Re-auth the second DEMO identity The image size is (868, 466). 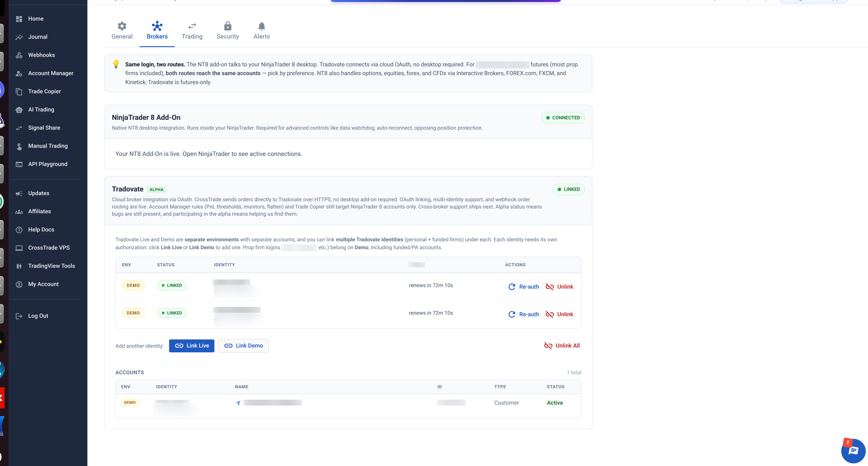(524, 314)
